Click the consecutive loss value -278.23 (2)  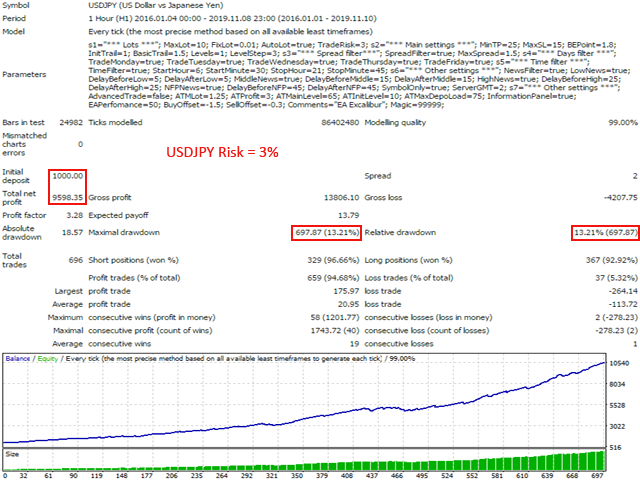[616, 330]
